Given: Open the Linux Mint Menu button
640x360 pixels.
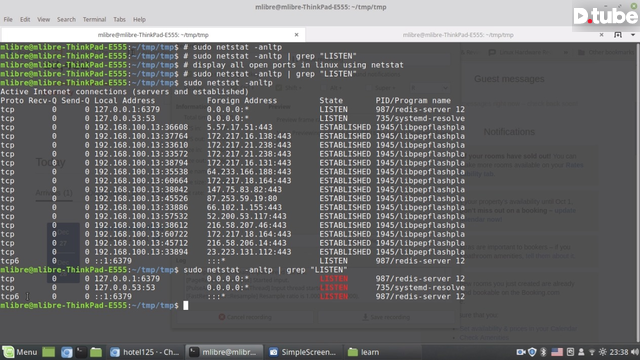Looking at the screenshot, I should point(20,352).
